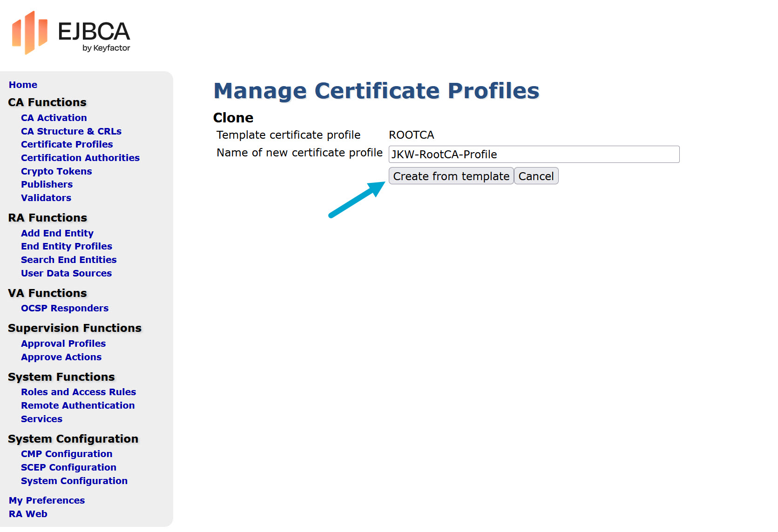Viewport: 778px width, 532px height.
Task: Open RA Web
Action: (x=28, y=514)
